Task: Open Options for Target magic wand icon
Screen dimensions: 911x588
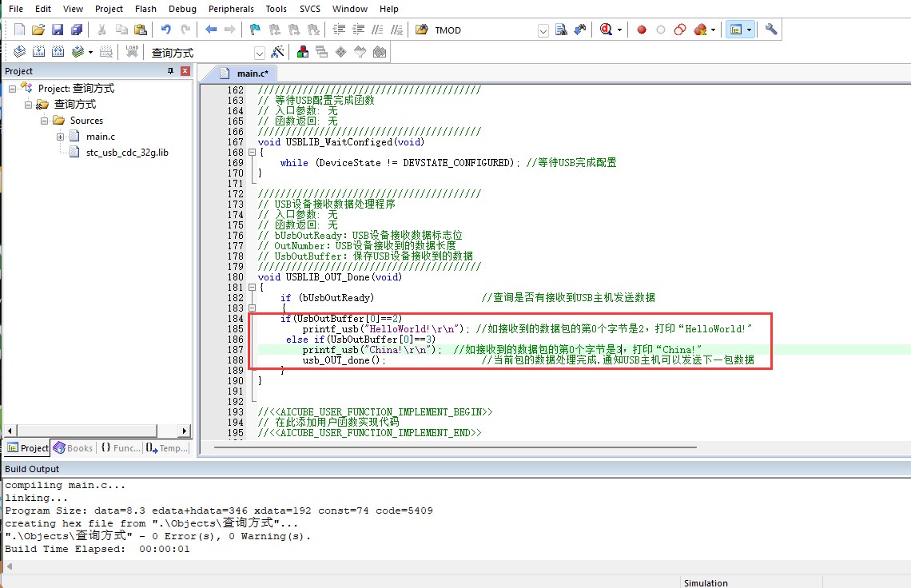Action: (x=277, y=52)
